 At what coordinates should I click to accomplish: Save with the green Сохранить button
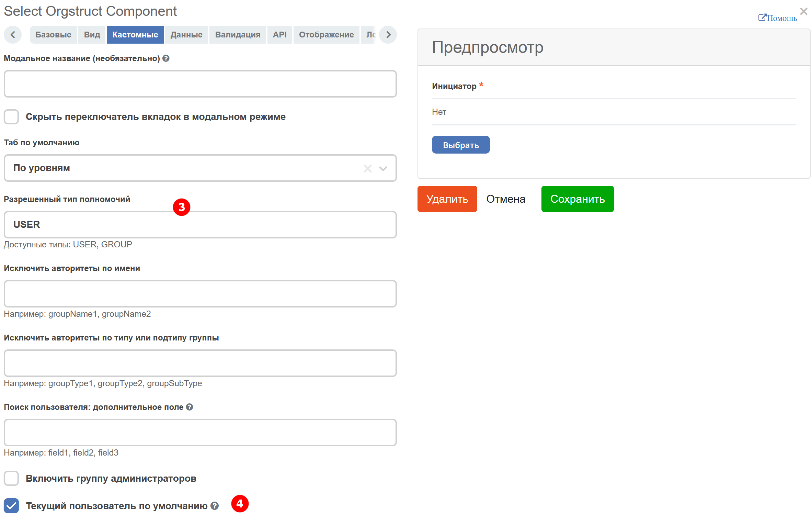coord(577,199)
